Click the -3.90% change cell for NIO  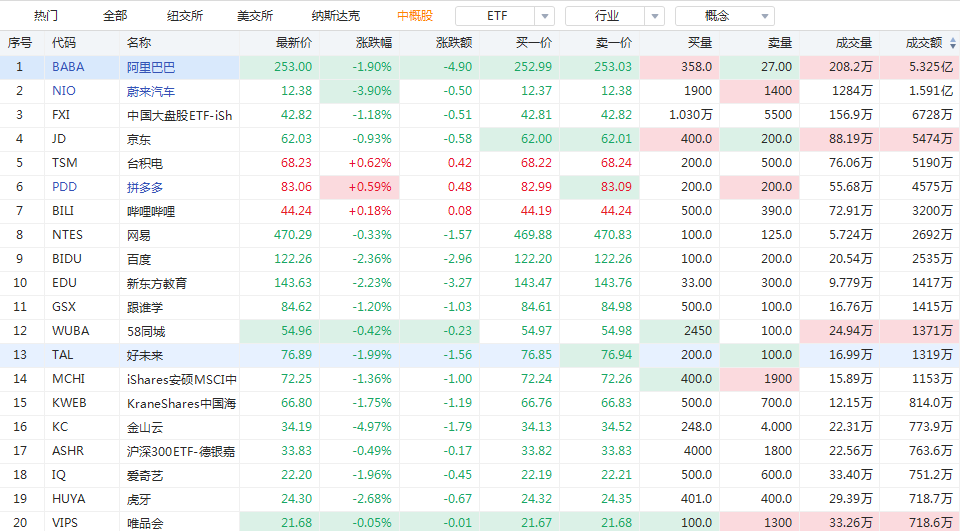click(359, 91)
